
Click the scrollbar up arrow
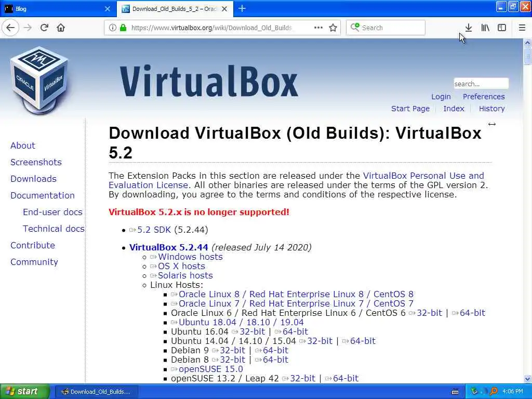click(x=527, y=43)
